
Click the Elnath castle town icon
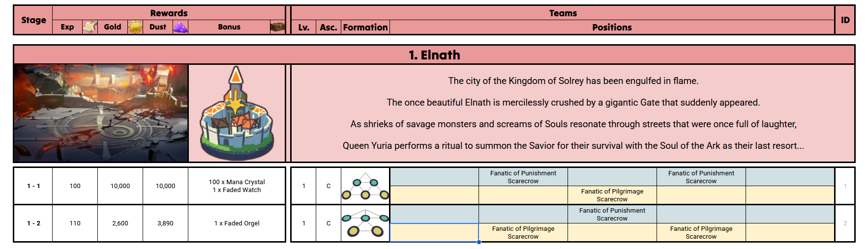(237, 113)
